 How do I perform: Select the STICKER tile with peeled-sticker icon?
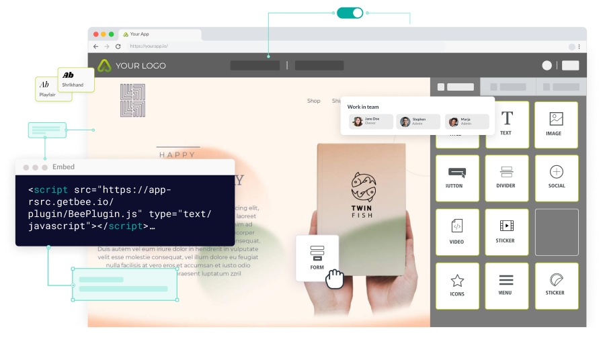tap(557, 285)
